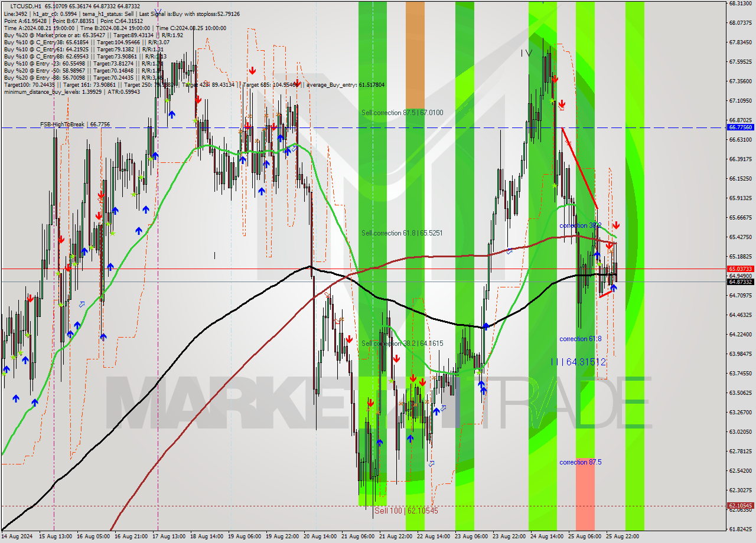Select the Sell 100 | 62.10545 label
Image resolution: width=756 pixels, height=543 pixels.
pyautogui.click(x=406, y=511)
